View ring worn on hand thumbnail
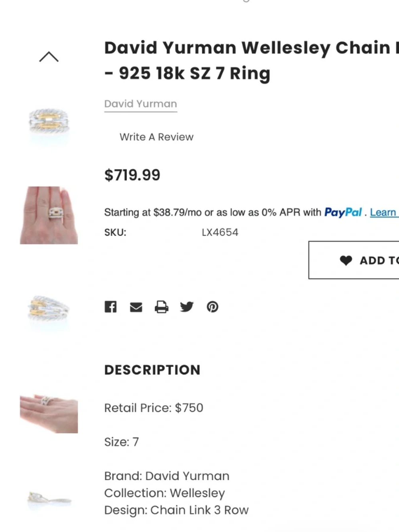Screen dimensions: 399x532 [x=49, y=215]
